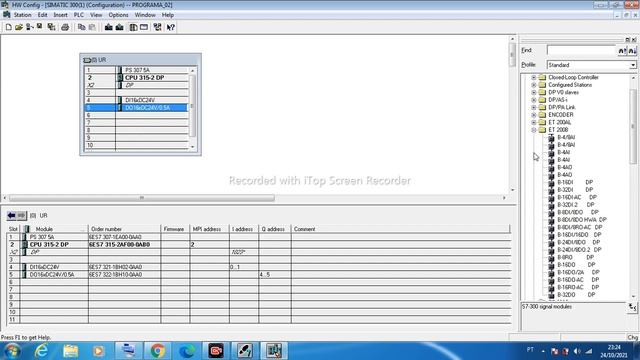Click the HW Config icon in the menu bar
This screenshot has height=360, width=640.
tap(6, 15)
